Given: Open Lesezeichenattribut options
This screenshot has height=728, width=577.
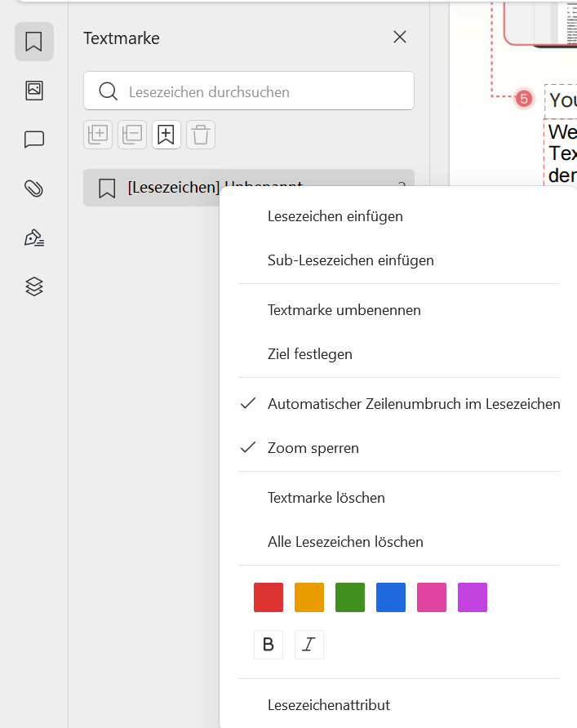Looking at the screenshot, I should [x=328, y=704].
